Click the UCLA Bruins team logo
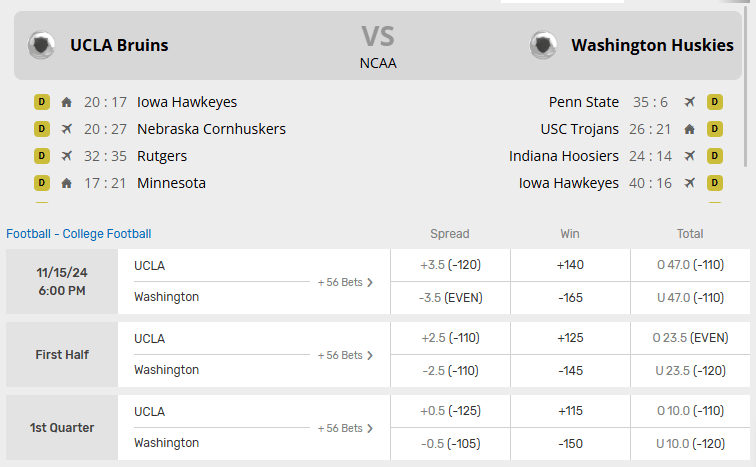 (42, 45)
